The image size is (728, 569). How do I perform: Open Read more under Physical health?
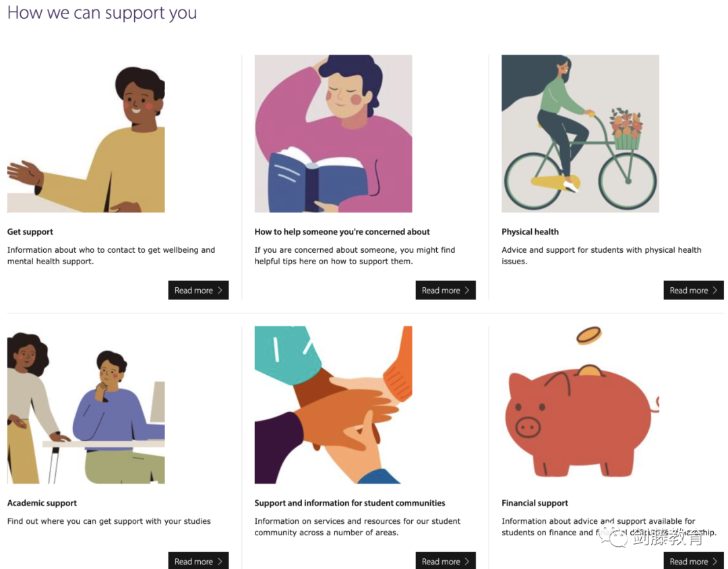694,291
